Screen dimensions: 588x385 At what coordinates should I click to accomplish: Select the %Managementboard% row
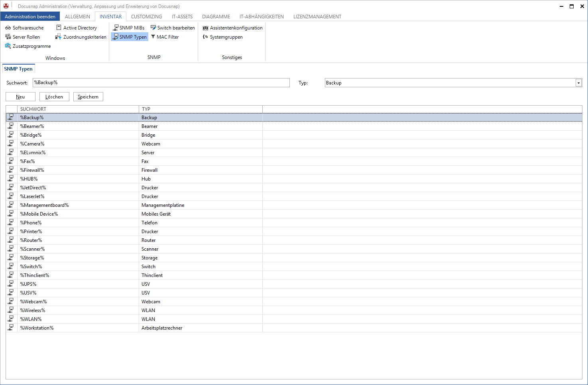coord(294,205)
